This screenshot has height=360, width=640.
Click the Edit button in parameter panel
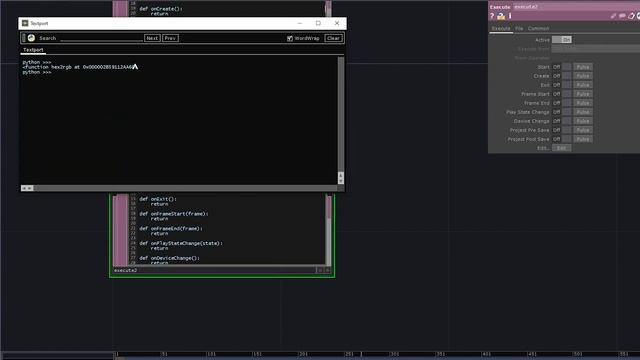click(562, 148)
